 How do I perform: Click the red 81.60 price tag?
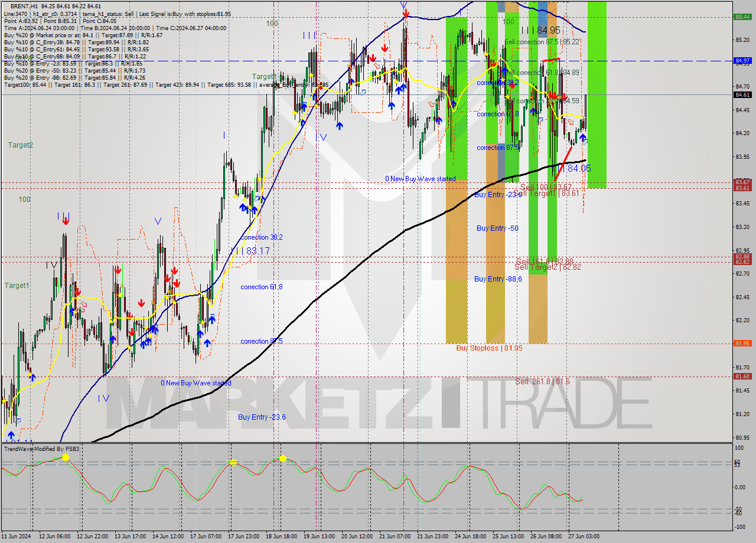point(742,376)
